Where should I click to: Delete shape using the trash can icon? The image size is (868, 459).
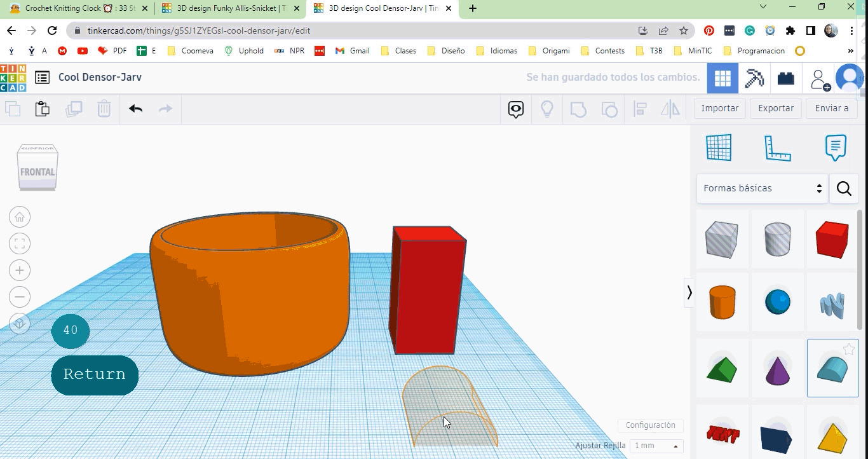coord(104,109)
